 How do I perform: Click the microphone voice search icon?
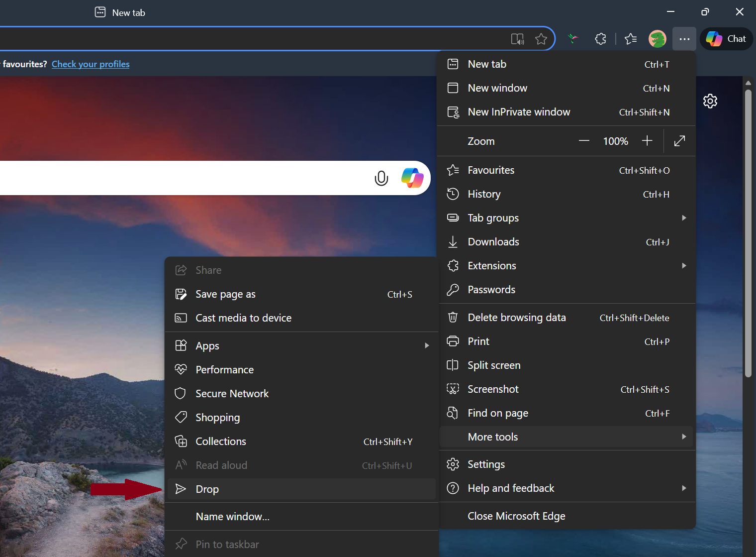pyautogui.click(x=381, y=178)
